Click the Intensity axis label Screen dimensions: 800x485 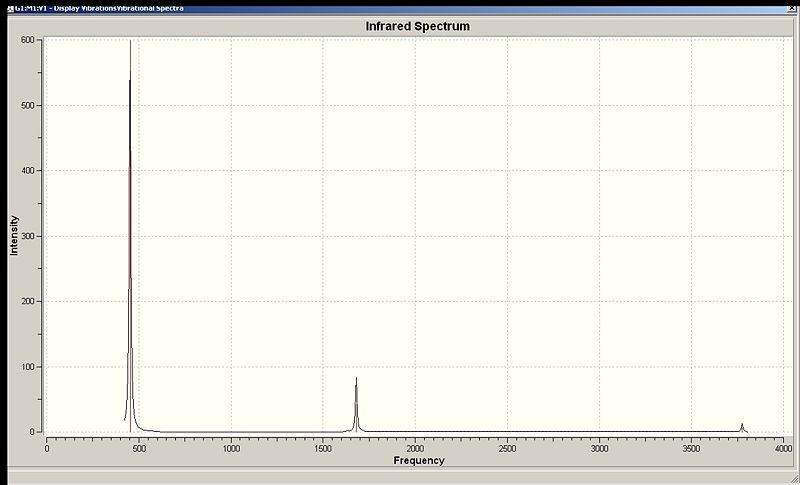coord(14,235)
